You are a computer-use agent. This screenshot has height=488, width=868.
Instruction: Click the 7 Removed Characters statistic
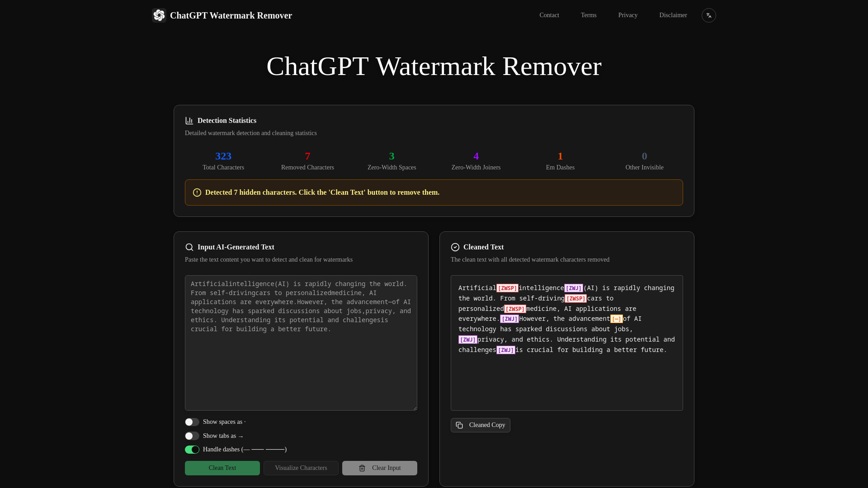[307, 161]
